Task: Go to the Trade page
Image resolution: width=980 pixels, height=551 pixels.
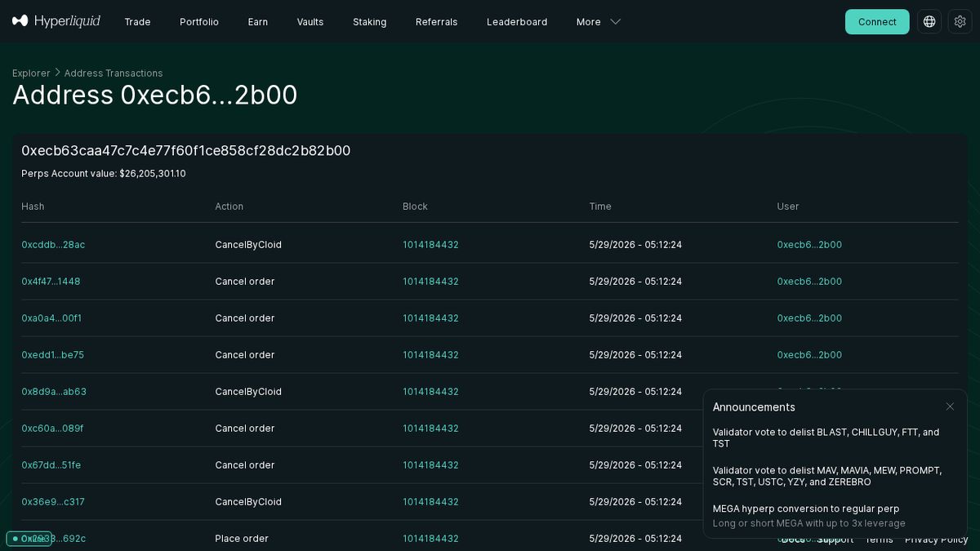Action: click(137, 22)
